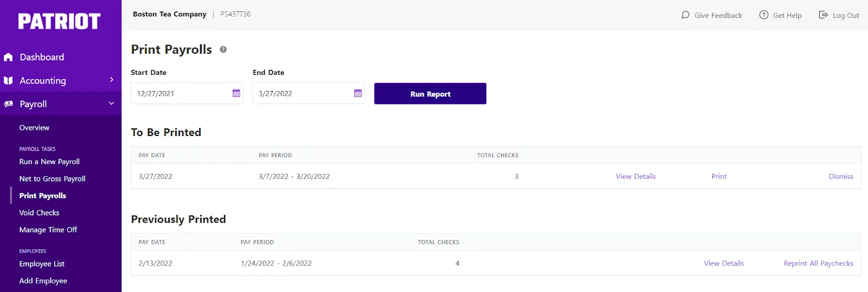This screenshot has height=292, width=868.
Task: View Details for 2/13/2022 payroll
Action: click(724, 263)
